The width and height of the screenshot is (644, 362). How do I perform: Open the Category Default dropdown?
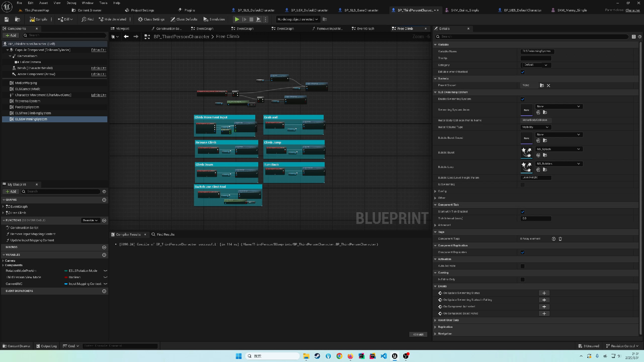[536, 65]
